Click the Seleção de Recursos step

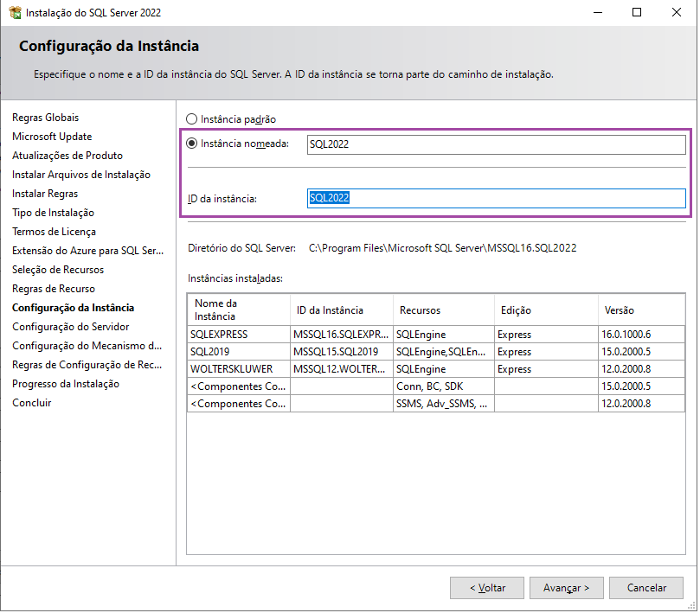pos(58,270)
